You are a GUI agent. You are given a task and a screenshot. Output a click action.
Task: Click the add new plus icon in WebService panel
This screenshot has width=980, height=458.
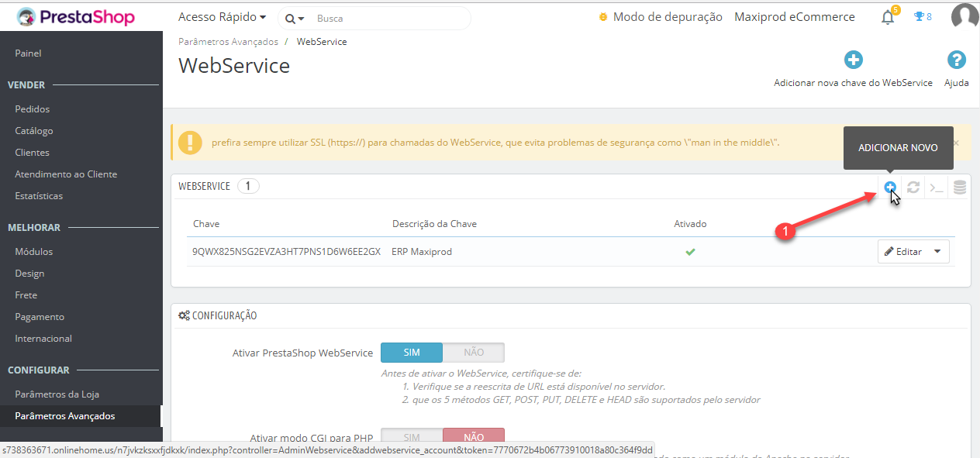[x=890, y=187]
